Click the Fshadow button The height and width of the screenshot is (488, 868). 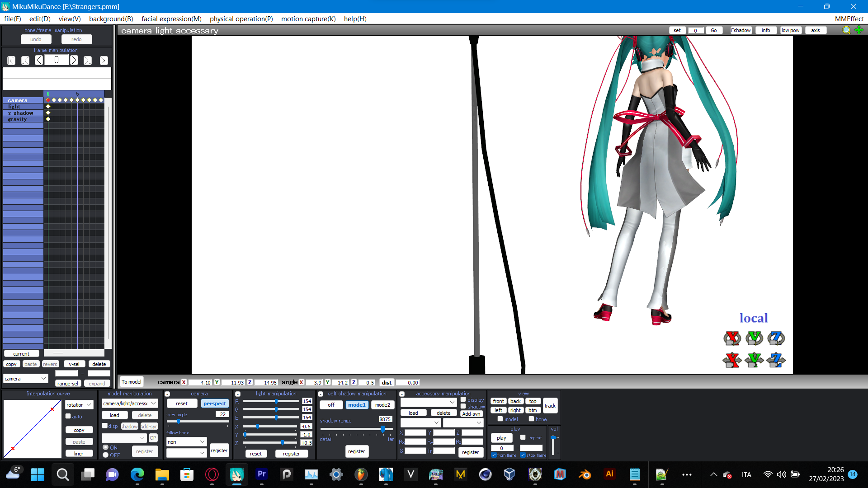point(741,30)
